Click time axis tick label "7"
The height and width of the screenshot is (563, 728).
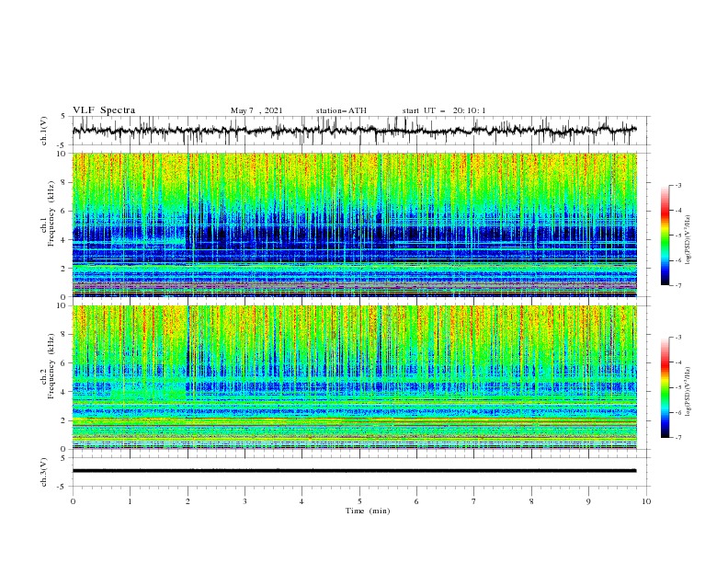point(474,501)
